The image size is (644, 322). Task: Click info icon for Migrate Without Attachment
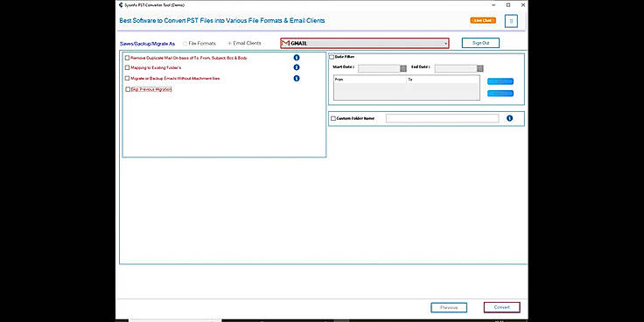[297, 78]
